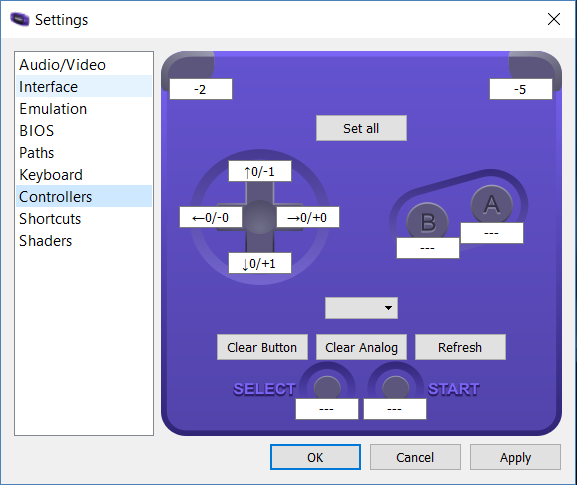Confirm settings with OK

pyautogui.click(x=315, y=457)
